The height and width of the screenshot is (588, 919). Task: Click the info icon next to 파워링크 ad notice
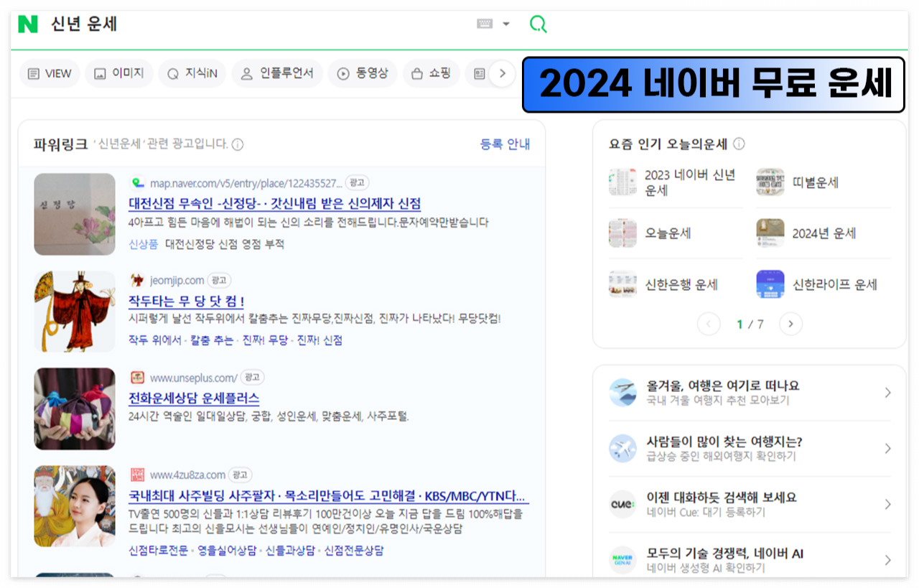[x=238, y=144]
